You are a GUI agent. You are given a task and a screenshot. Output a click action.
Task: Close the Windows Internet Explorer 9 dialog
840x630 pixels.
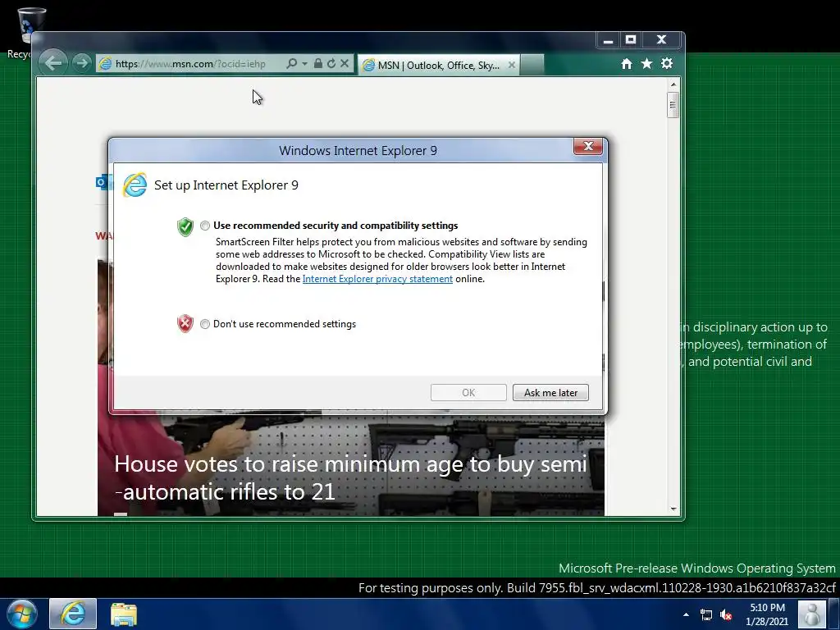click(587, 146)
